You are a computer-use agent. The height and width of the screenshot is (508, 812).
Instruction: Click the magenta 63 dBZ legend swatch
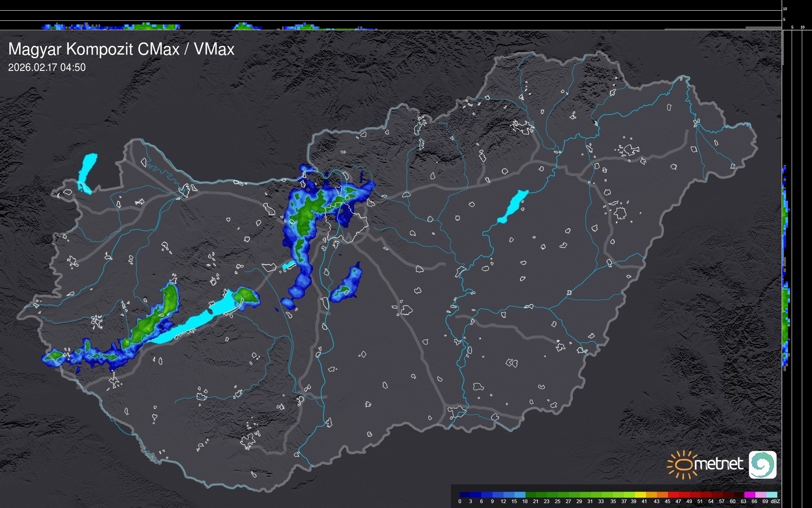click(750, 495)
